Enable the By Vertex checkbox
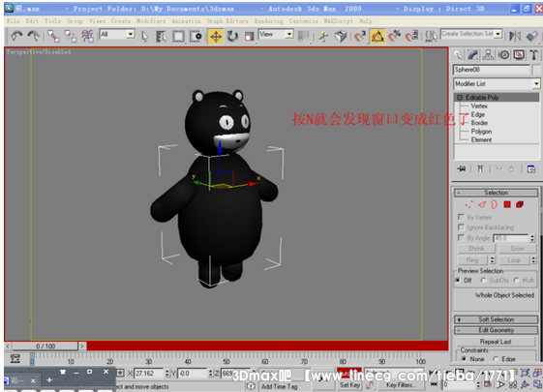 [461, 217]
